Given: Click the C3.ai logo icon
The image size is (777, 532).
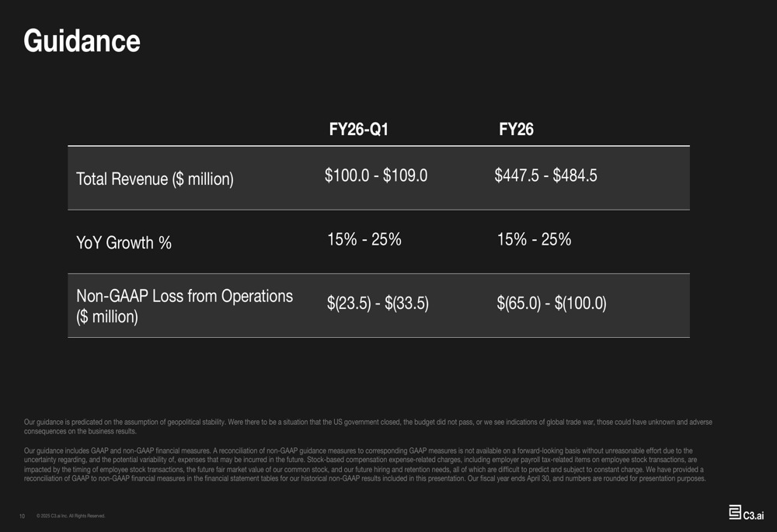Looking at the screenshot, I should tap(734, 512).
